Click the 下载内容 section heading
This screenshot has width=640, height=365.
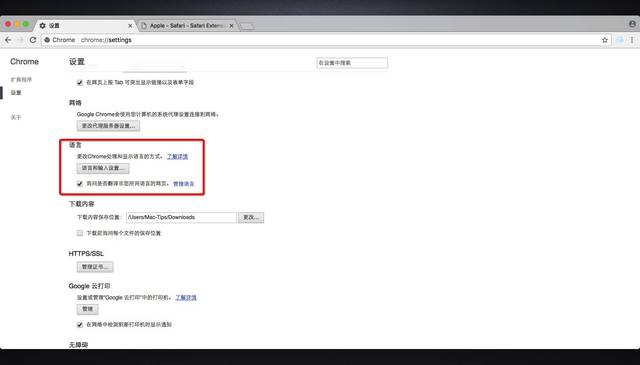tap(82, 204)
